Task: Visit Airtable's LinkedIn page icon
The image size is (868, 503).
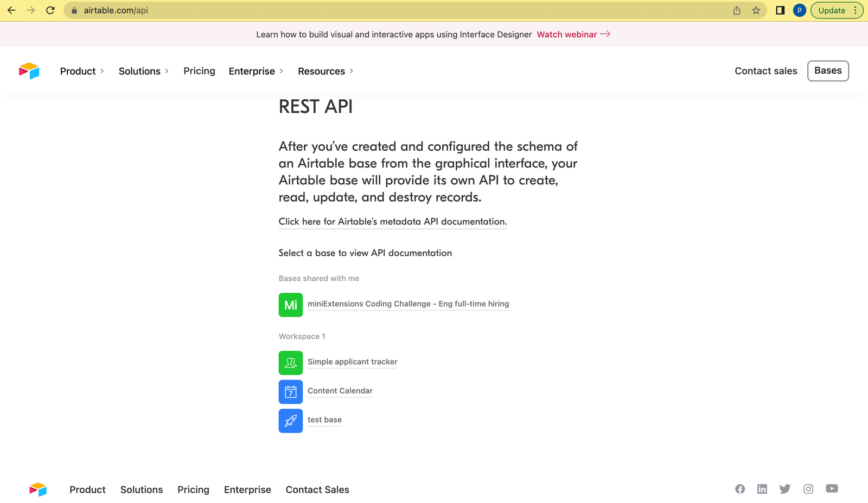Action: [762, 489]
